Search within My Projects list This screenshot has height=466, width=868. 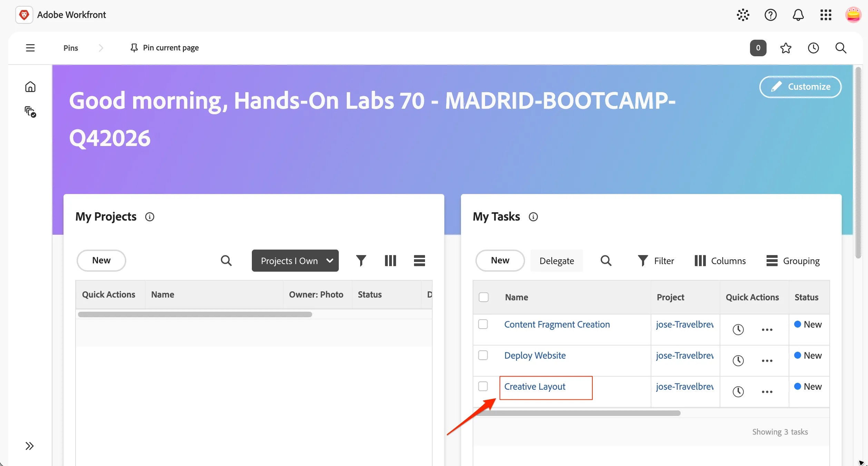[x=226, y=261]
